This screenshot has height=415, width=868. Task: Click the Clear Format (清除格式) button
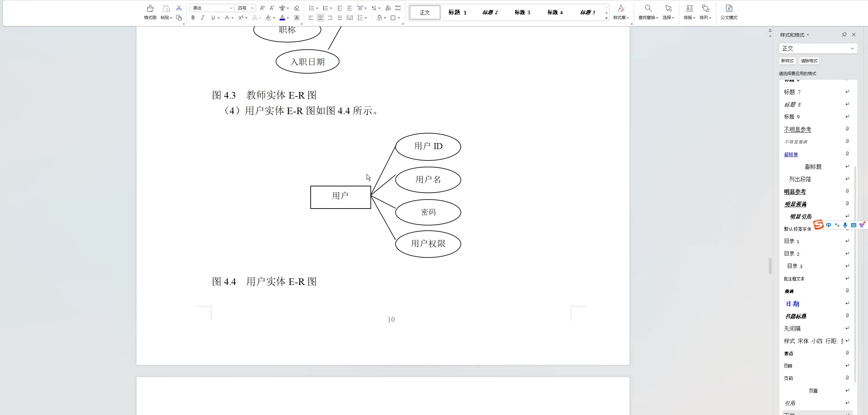[809, 61]
